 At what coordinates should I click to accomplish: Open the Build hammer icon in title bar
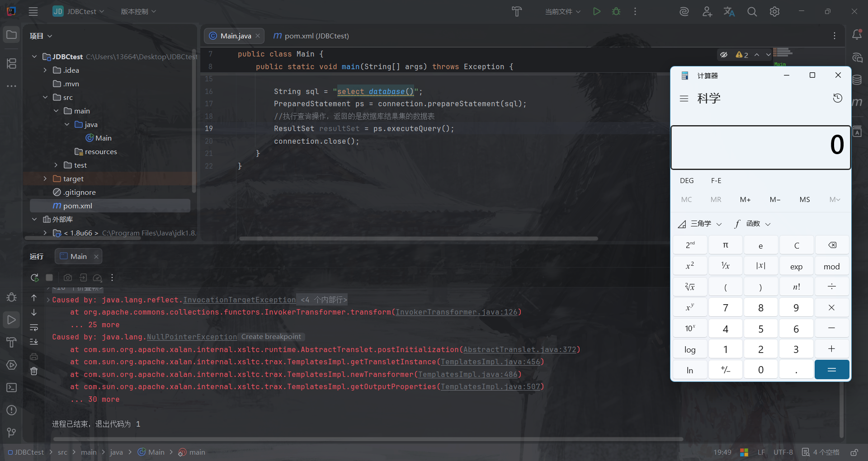click(x=517, y=12)
